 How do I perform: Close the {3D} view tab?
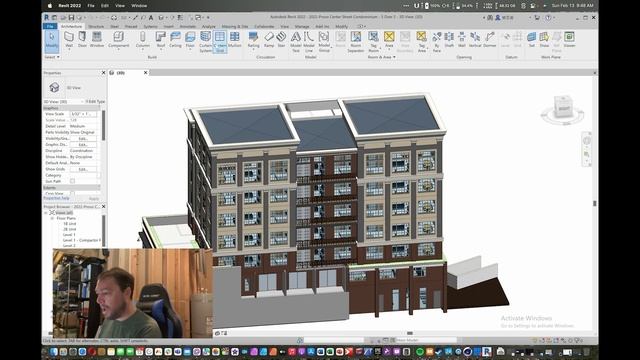point(145,73)
